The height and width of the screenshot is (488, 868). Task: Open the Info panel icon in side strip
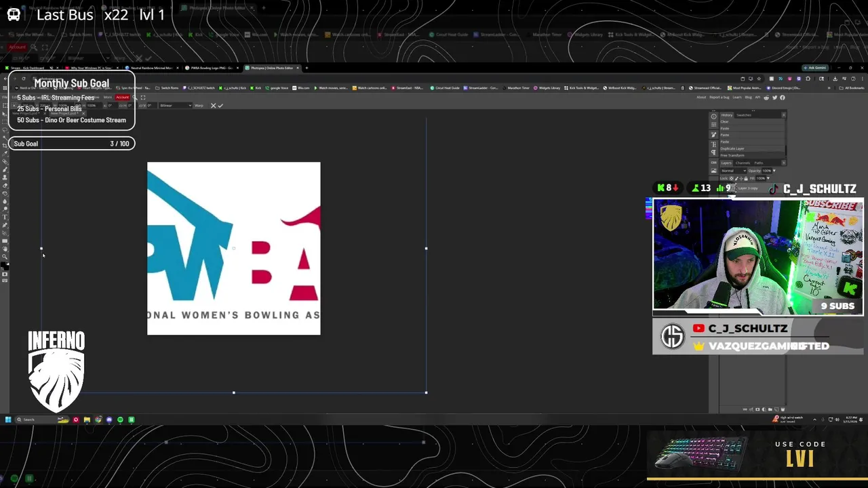point(713,117)
